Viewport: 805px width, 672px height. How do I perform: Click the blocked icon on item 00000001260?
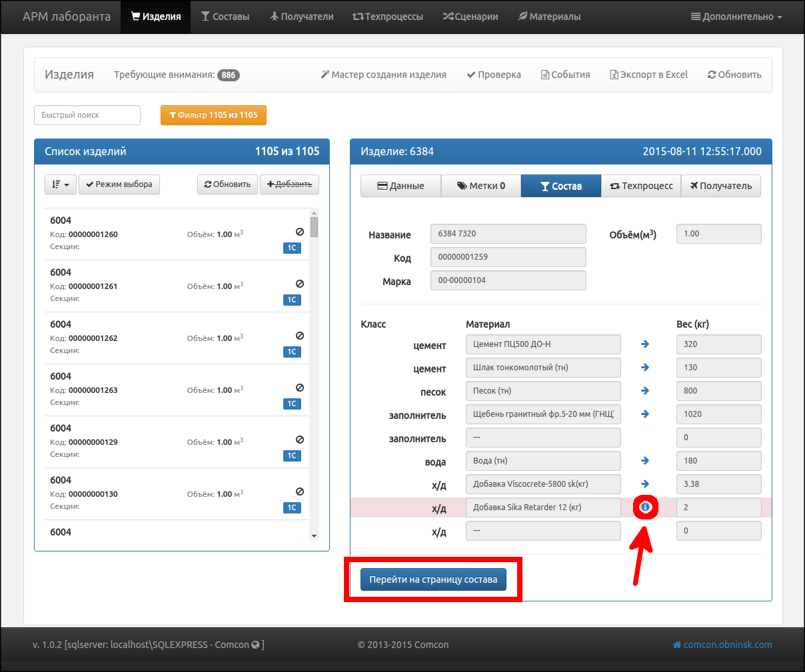(x=300, y=232)
